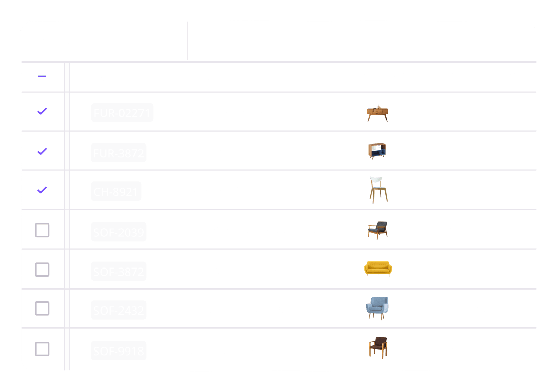Enable the SOF-9918 row checkbox

(x=42, y=349)
